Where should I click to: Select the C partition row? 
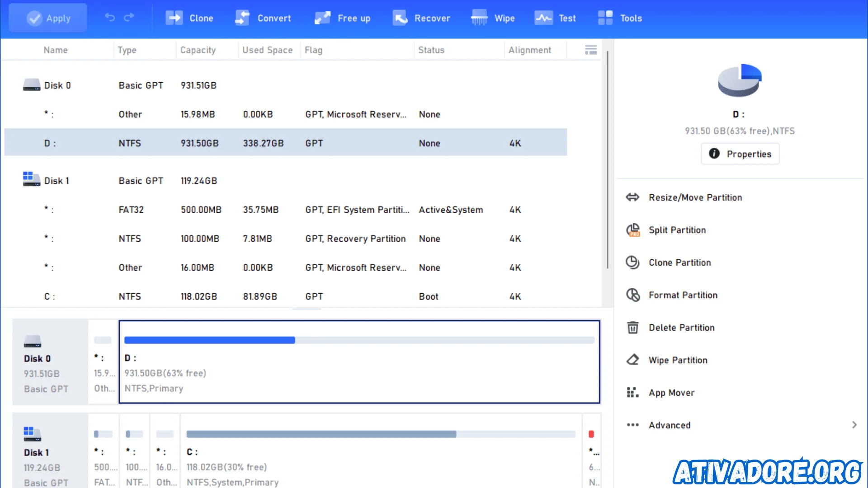[x=286, y=296]
